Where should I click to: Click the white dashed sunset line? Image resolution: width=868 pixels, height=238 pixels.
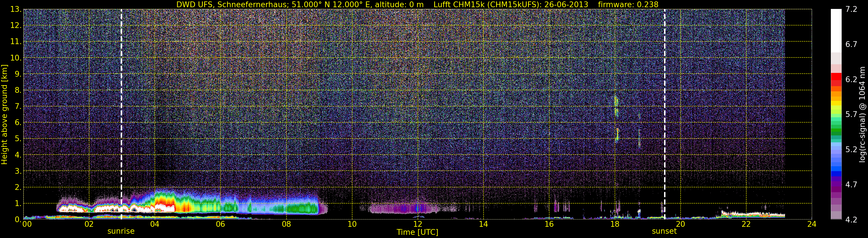(x=665, y=114)
